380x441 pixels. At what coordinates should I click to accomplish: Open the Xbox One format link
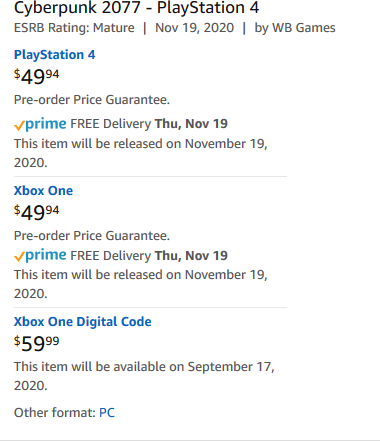pos(43,191)
